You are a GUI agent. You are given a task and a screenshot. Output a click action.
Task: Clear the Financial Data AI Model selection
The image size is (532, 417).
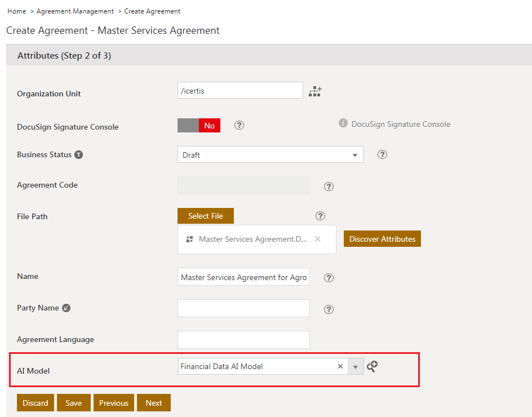pyautogui.click(x=340, y=366)
